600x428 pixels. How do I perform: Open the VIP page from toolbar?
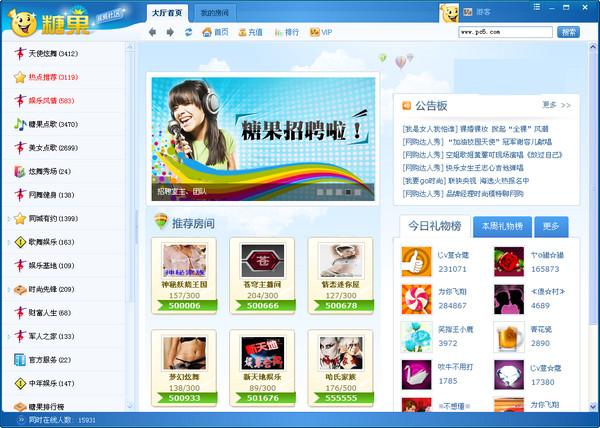pyautogui.click(x=321, y=32)
